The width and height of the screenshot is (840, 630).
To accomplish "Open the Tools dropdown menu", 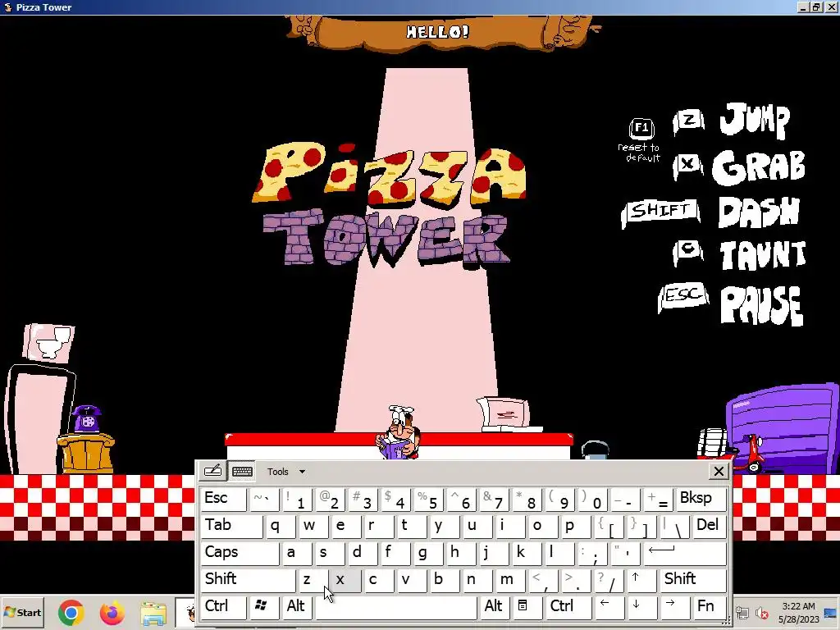I will click(x=286, y=472).
